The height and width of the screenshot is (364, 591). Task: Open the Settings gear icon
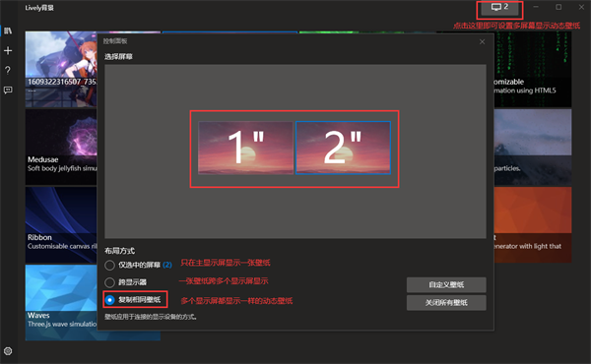(x=8, y=351)
